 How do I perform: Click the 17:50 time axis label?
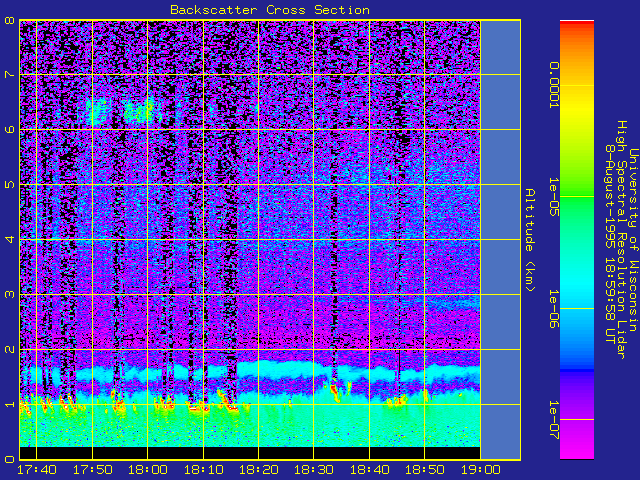92,469
